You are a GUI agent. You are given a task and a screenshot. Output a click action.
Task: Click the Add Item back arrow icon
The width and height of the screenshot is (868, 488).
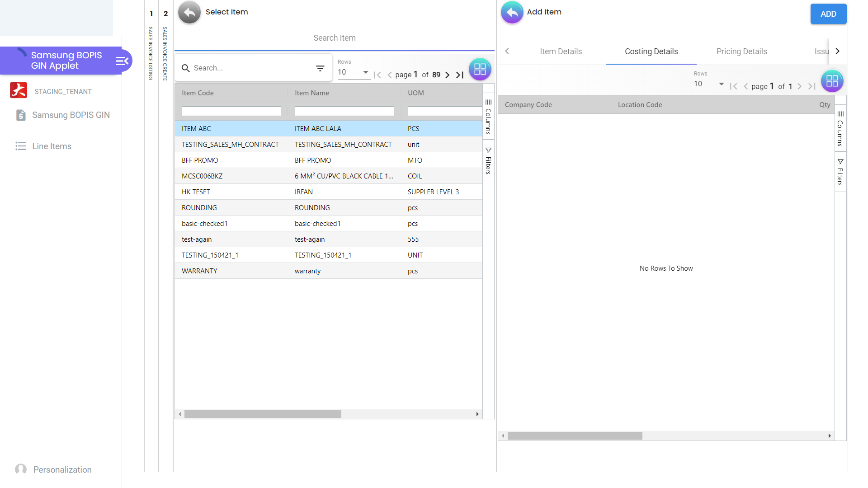click(x=512, y=12)
